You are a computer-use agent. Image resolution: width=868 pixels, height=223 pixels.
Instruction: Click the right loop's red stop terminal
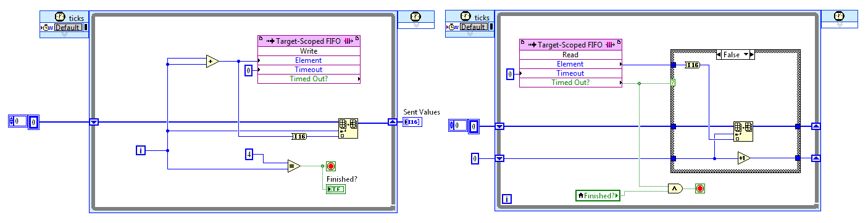coord(699,189)
